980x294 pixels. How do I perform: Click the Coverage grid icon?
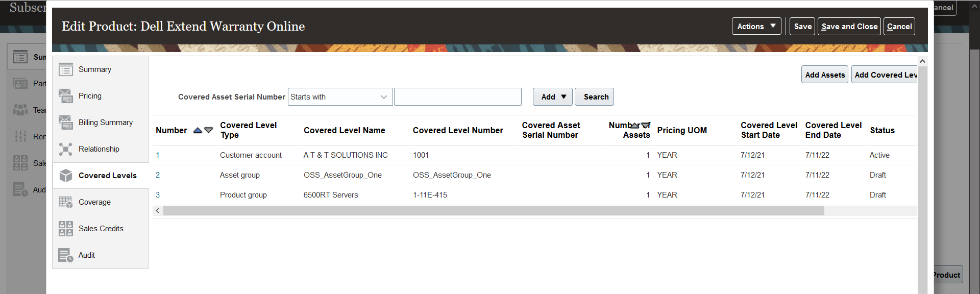(x=66, y=202)
